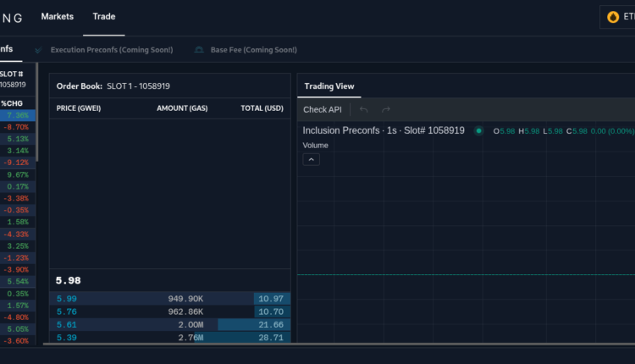Open Base Fee (Coming Soon!) tab
This screenshot has height=364, width=635.
pos(255,50)
